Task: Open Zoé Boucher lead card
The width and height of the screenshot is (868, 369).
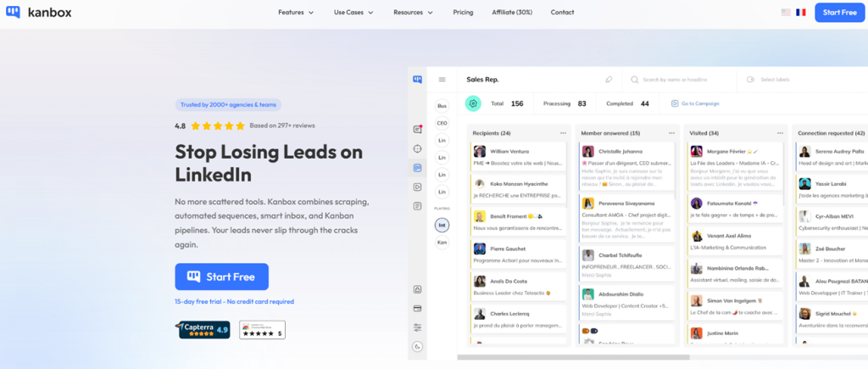Action: [832, 254]
